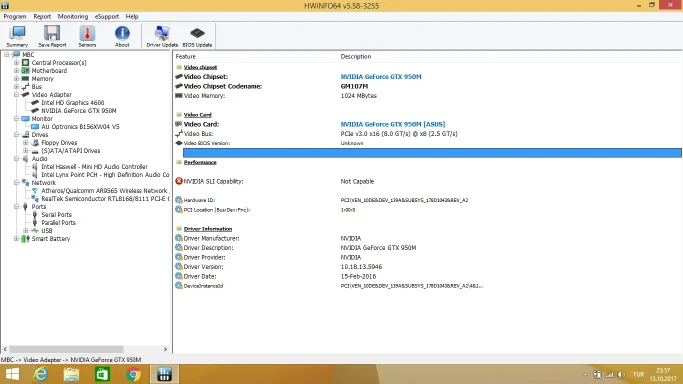Screen dimensions: 683x384
Task: Open the About info icon
Action: [x=122, y=36]
